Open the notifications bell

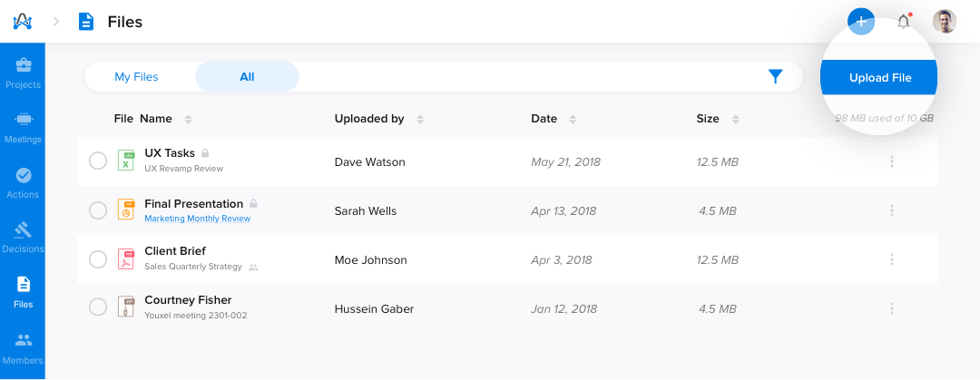[x=903, y=22]
